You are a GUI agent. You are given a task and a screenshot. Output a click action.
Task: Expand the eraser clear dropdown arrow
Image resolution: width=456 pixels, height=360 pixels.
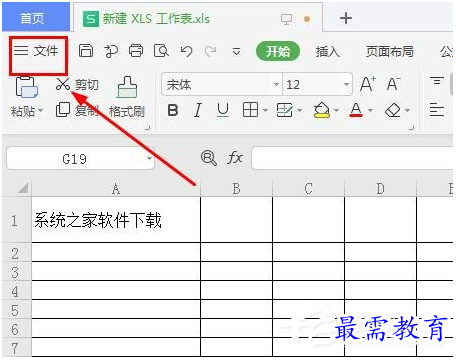[x=407, y=110]
